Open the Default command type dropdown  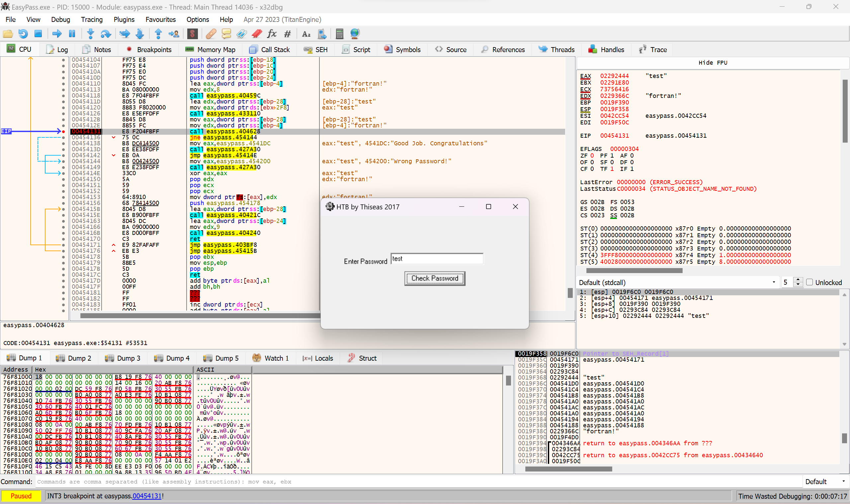(824, 481)
